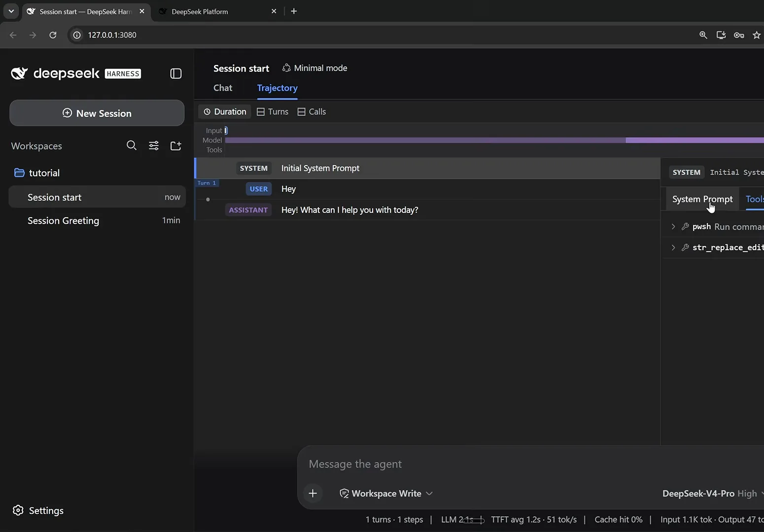The image size is (764, 532).
Task: Open the DeepSeek-V4-Pro model selector
Action: 712,494
